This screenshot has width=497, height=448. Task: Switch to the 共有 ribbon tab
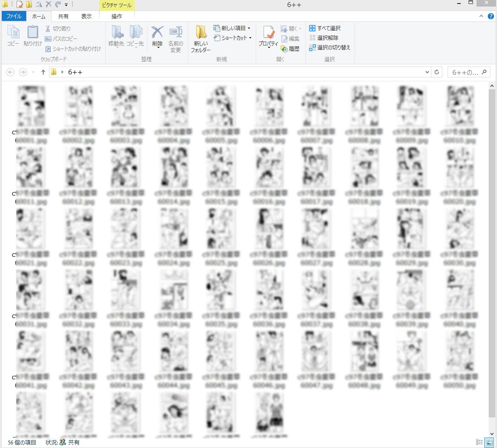click(63, 17)
